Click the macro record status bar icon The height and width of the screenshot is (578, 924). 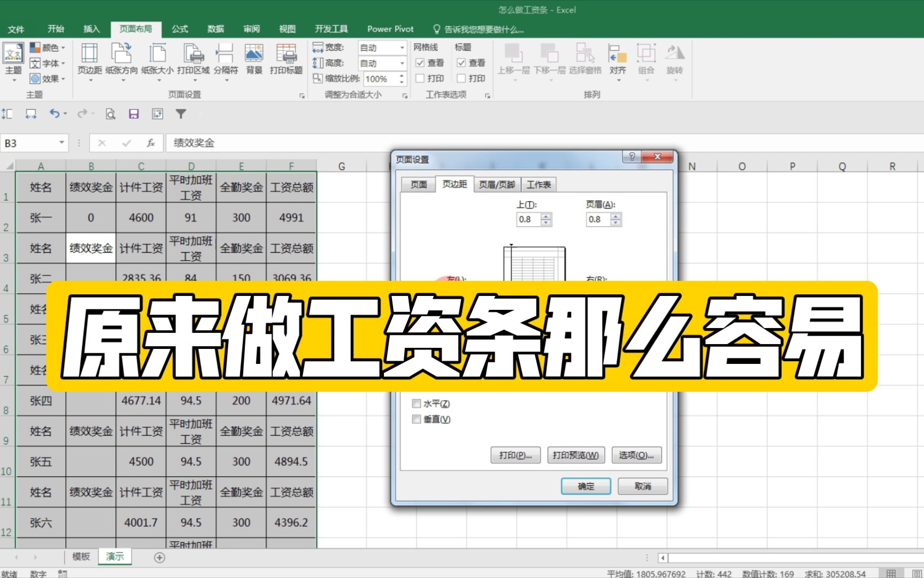pyautogui.click(x=63, y=574)
